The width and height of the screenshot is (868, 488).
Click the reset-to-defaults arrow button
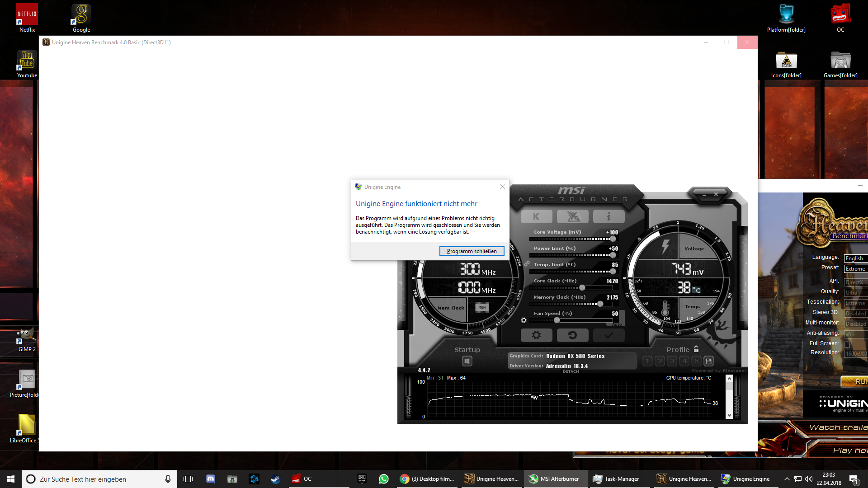click(x=572, y=335)
